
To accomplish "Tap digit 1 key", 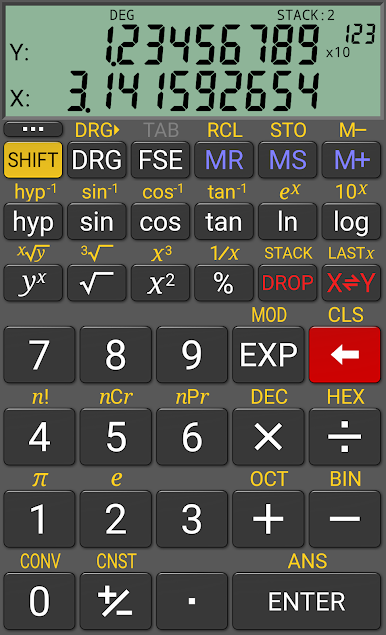I will (39, 519).
